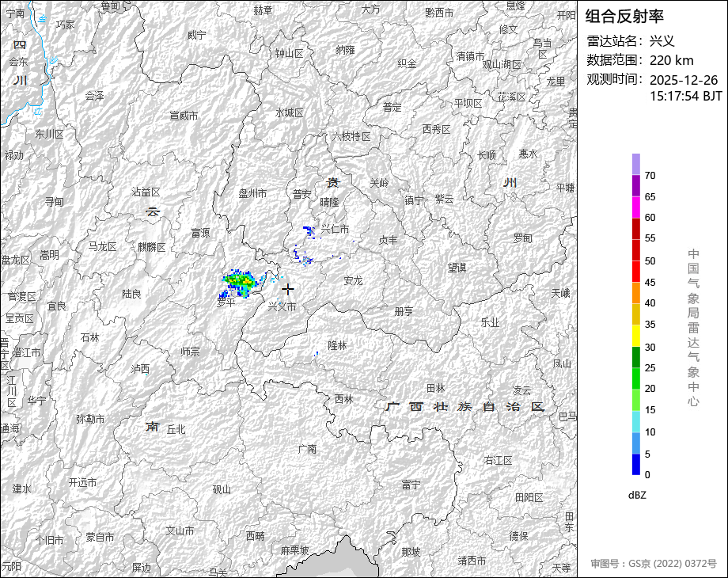Click the 宣威市 map label
This screenshot has width=728, height=578.
coord(184,116)
